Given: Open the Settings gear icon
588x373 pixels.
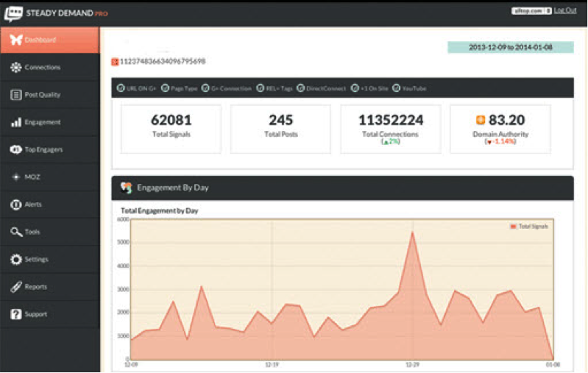Looking at the screenshot, I should point(15,259).
